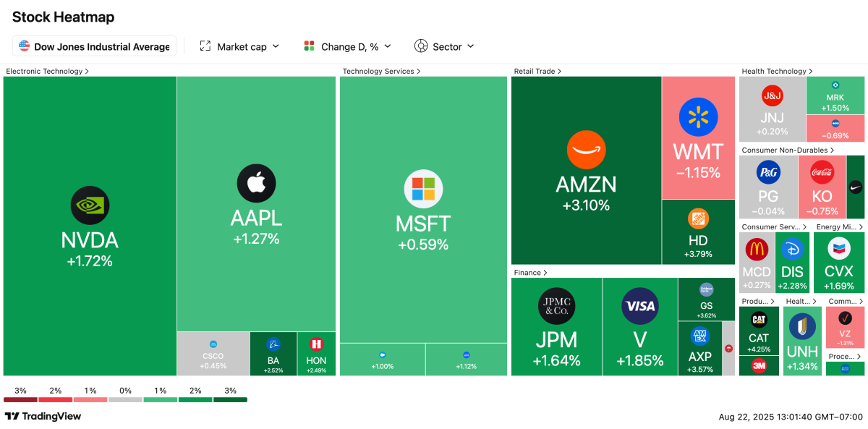Click the dark green +3% legend swatch
The height and width of the screenshot is (429, 868).
230,399
